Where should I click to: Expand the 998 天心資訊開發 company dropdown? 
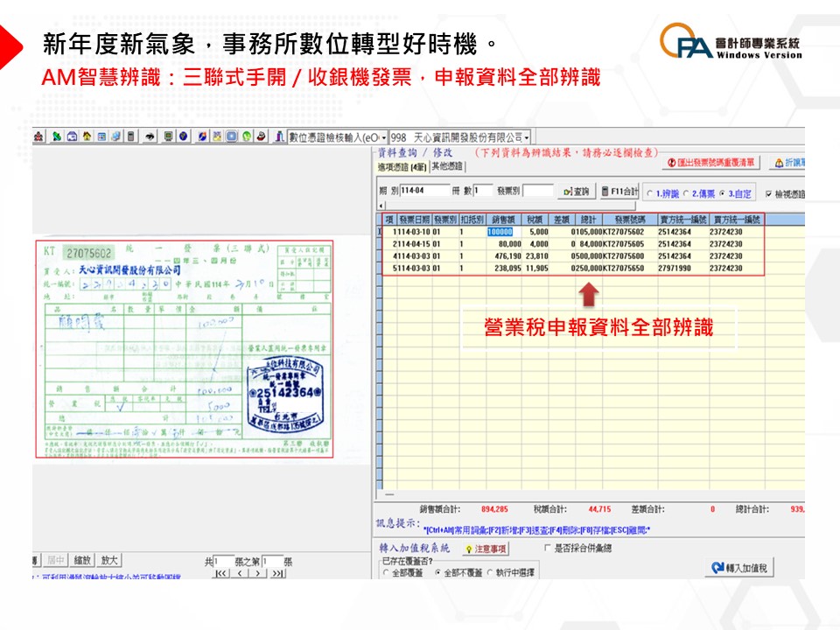pos(528,137)
